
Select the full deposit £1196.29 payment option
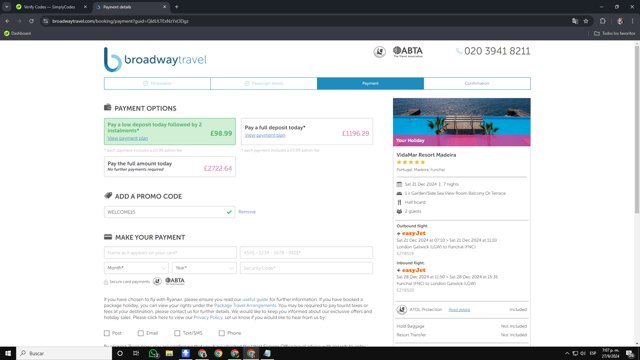pos(307,131)
